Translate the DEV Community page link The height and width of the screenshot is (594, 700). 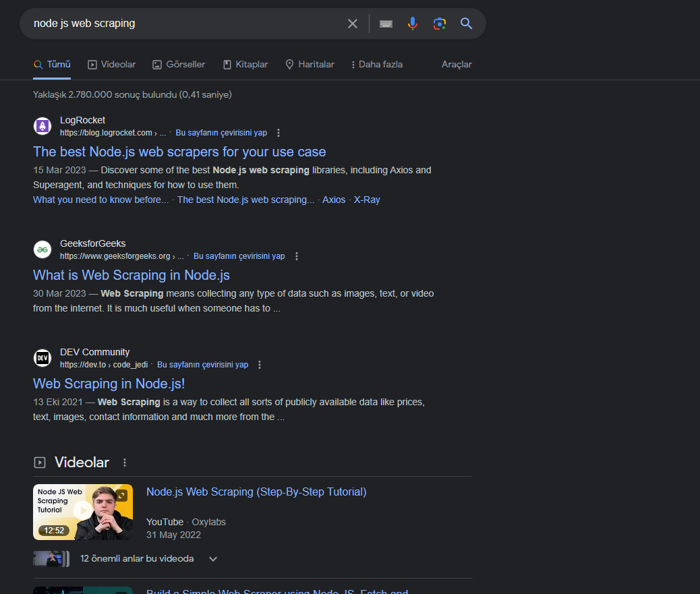tap(203, 365)
